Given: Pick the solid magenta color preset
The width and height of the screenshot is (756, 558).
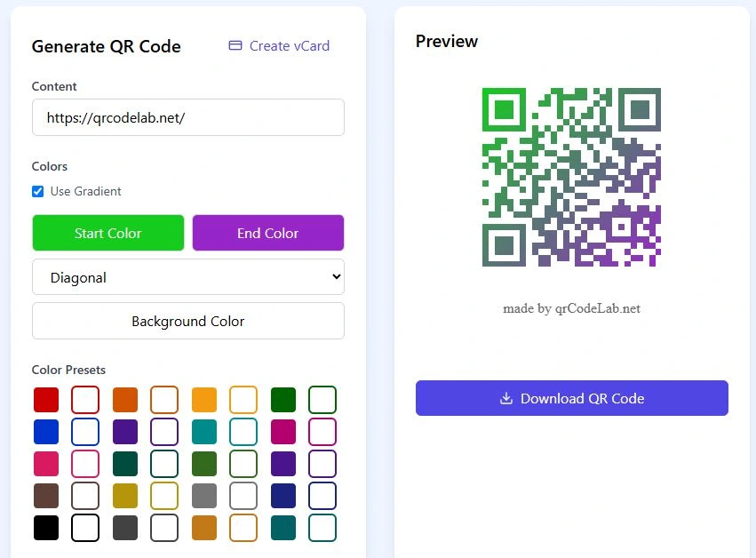Looking at the screenshot, I should [283, 432].
